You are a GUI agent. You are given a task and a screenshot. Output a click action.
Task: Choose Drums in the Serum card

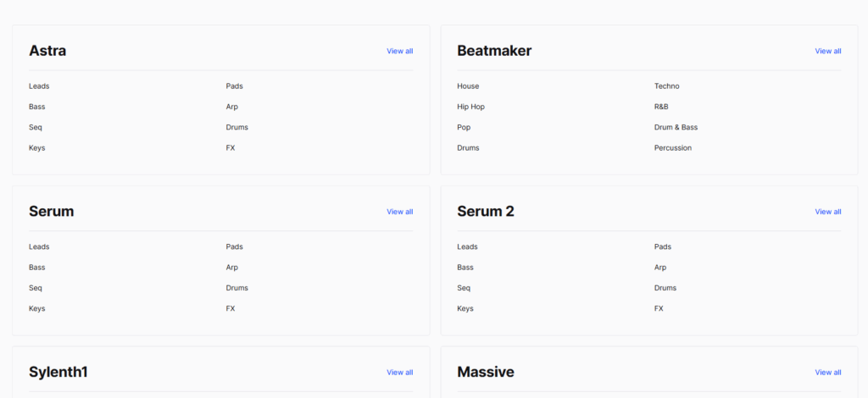tap(237, 288)
